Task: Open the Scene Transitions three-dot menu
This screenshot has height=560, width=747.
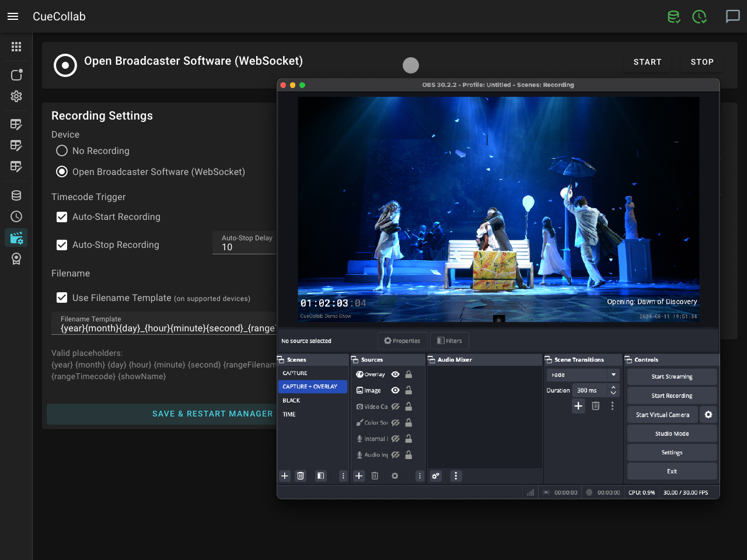Action: (x=612, y=406)
